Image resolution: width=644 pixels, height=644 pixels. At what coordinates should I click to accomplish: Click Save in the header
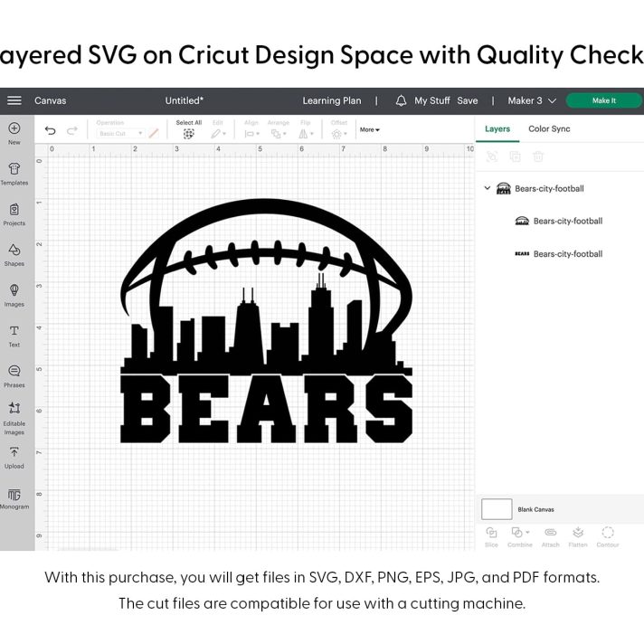click(468, 100)
